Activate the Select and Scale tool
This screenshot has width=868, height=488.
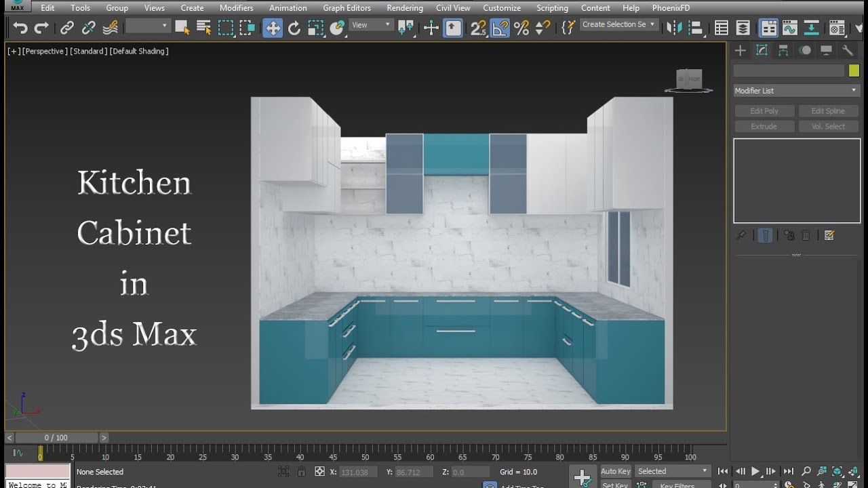point(316,28)
